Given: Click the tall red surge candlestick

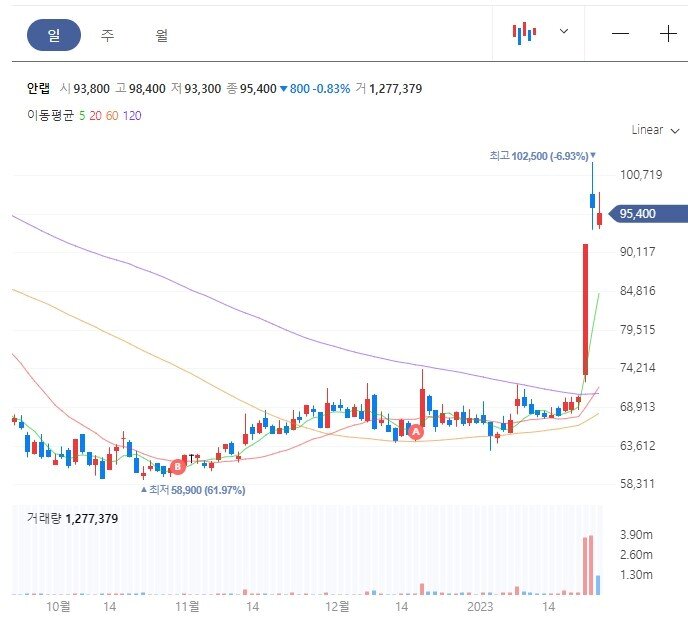Looking at the screenshot, I should click(585, 305).
